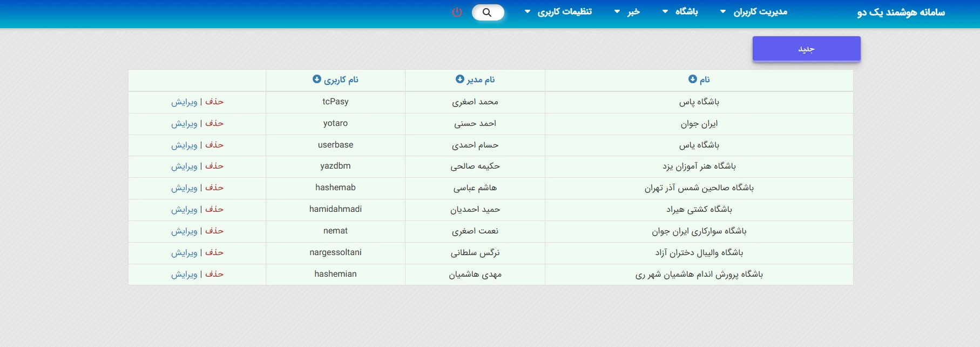Click the magnifier search button
Screen dimensions: 980x347
pos(488,12)
